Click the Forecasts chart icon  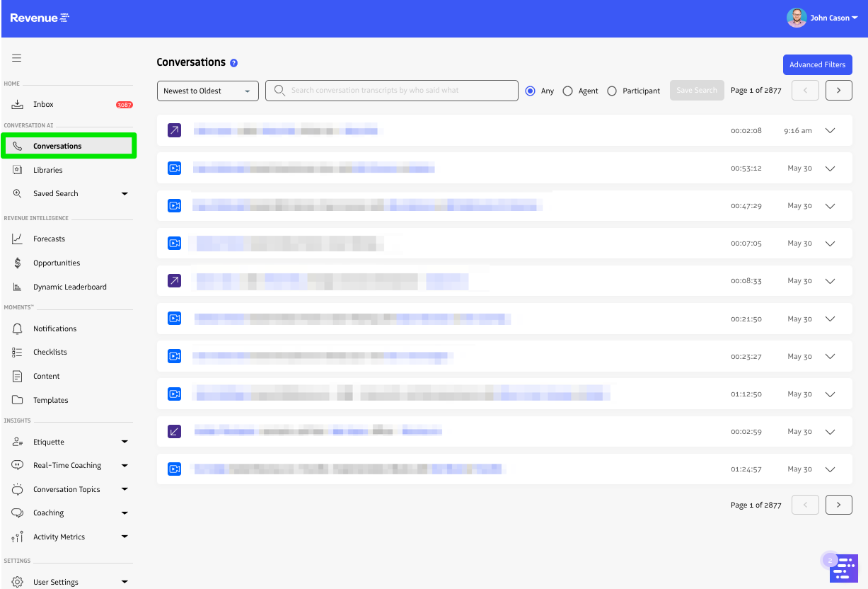point(18,239)
